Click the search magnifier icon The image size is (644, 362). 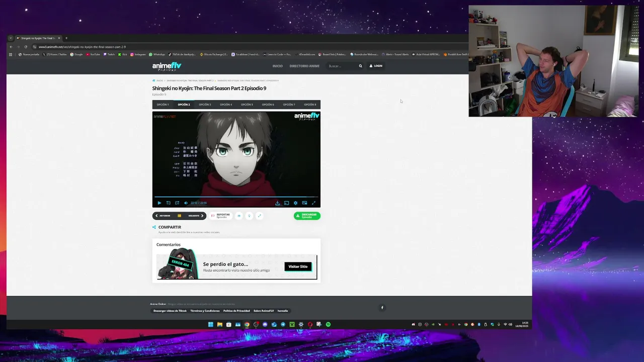click(x=360, y=66)
